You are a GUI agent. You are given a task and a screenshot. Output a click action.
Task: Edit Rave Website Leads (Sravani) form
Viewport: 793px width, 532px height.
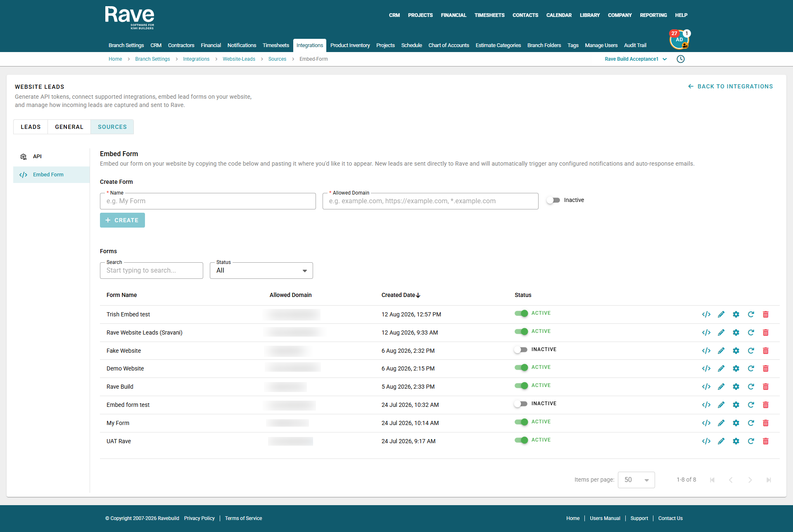(721, 332)
